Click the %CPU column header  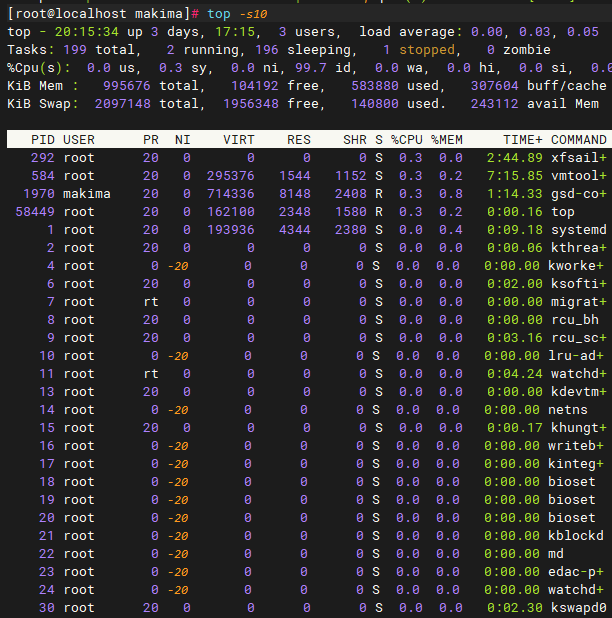[407, 140]
